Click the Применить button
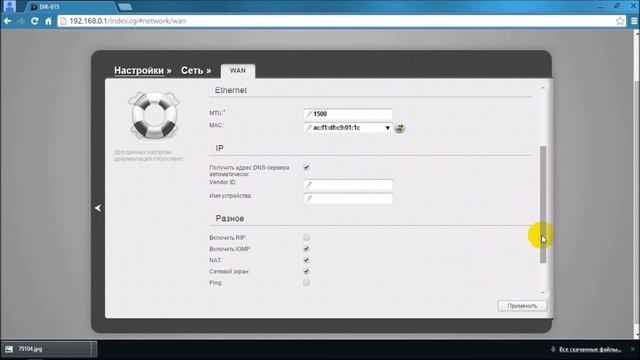Screen dimensions: 640x360 (x=522, y=306)
